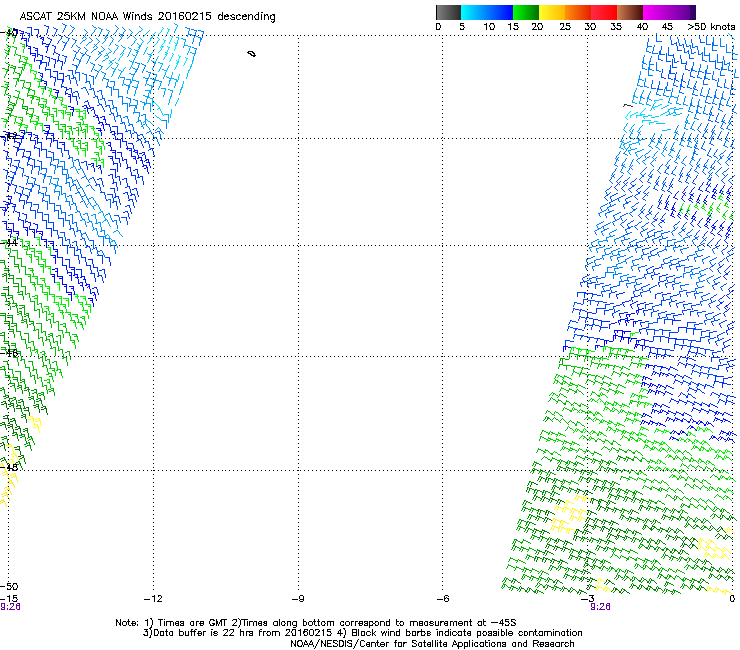Click the gray 0-5 knots legend color

[x=448, y=12]
